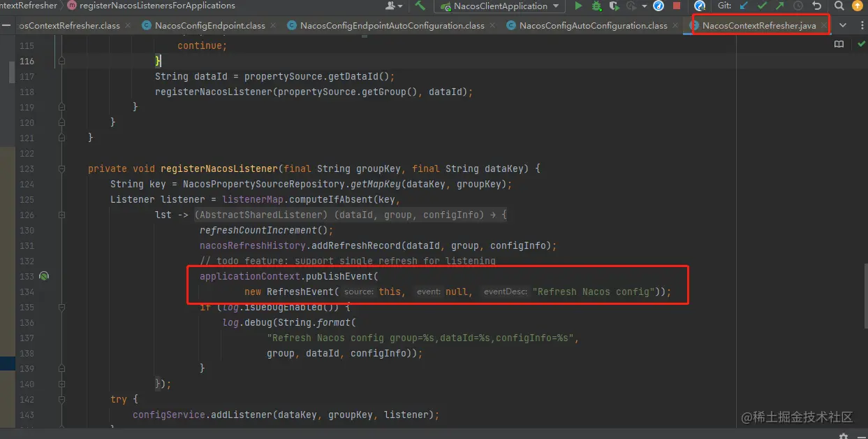Click the blue circular icon left of Git

pos(700,6)
